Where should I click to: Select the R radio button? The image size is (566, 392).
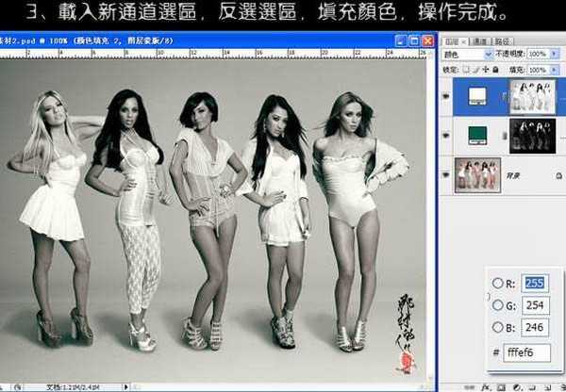[x=497, y=283]
